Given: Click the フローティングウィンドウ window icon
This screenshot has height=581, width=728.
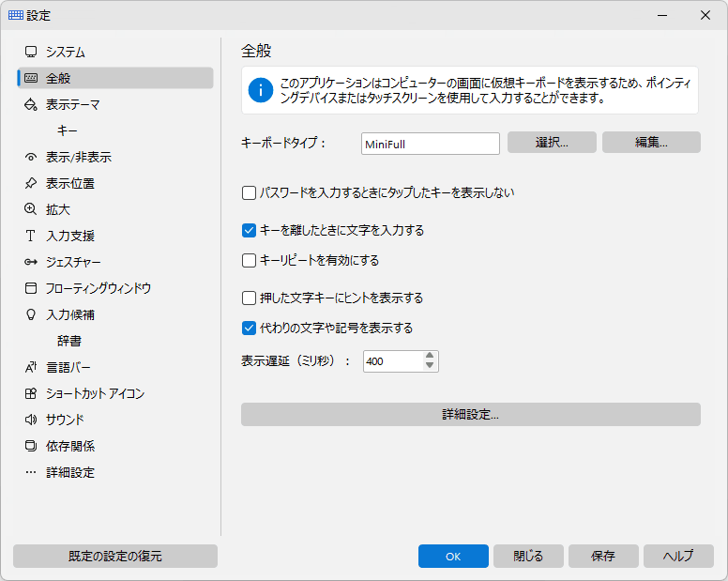Looking at the screenshot, I should pos(31,288).
